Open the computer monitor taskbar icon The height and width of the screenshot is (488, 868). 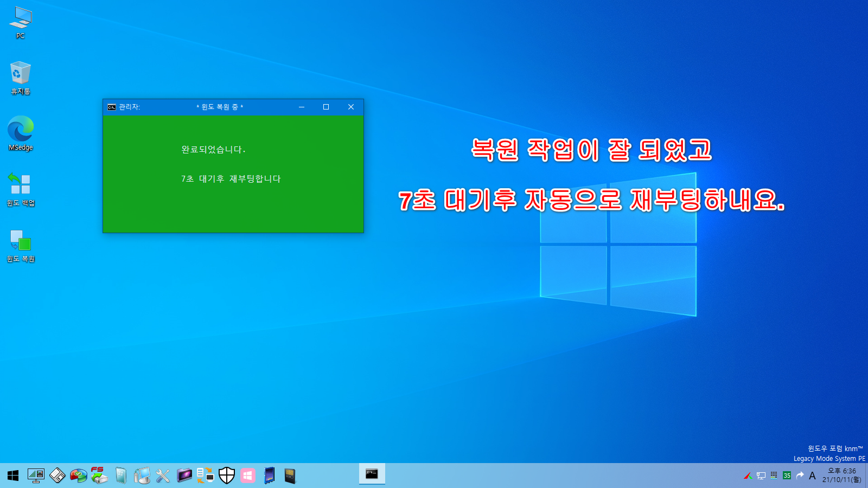pos(142,476)
